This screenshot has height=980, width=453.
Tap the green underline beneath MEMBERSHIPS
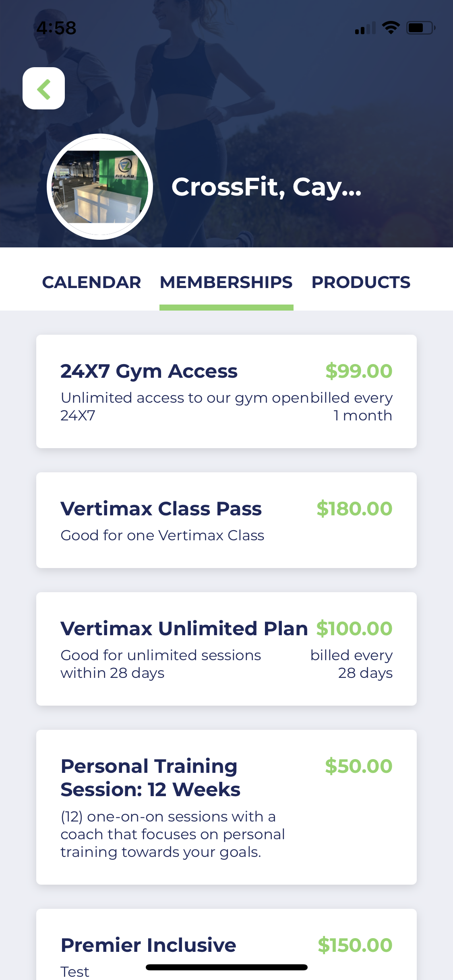tap(226, 307)
